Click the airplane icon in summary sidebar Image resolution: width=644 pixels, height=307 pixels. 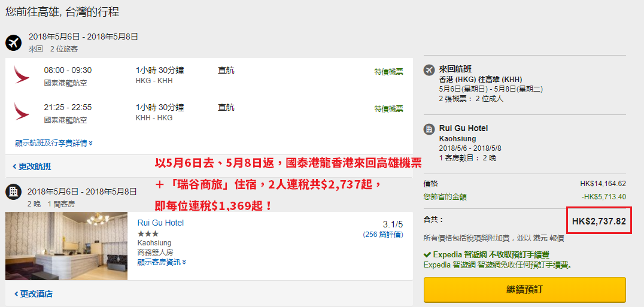click(x=429, y=70)
